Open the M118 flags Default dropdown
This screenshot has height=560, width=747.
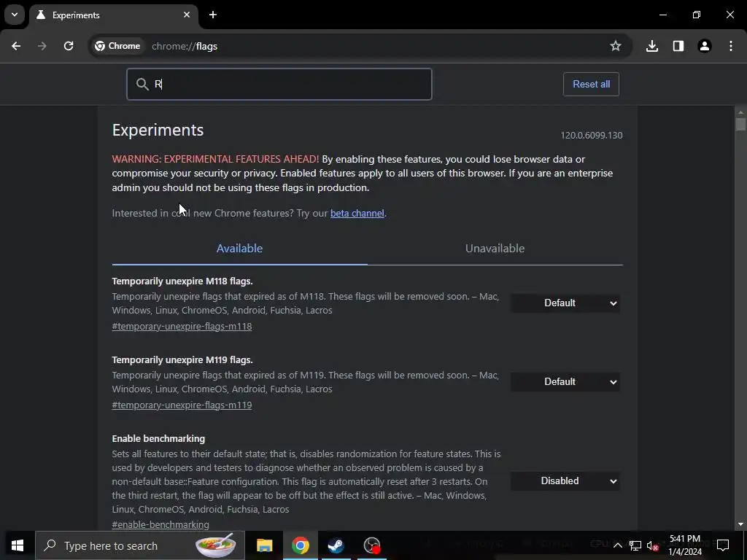point(565,303)
